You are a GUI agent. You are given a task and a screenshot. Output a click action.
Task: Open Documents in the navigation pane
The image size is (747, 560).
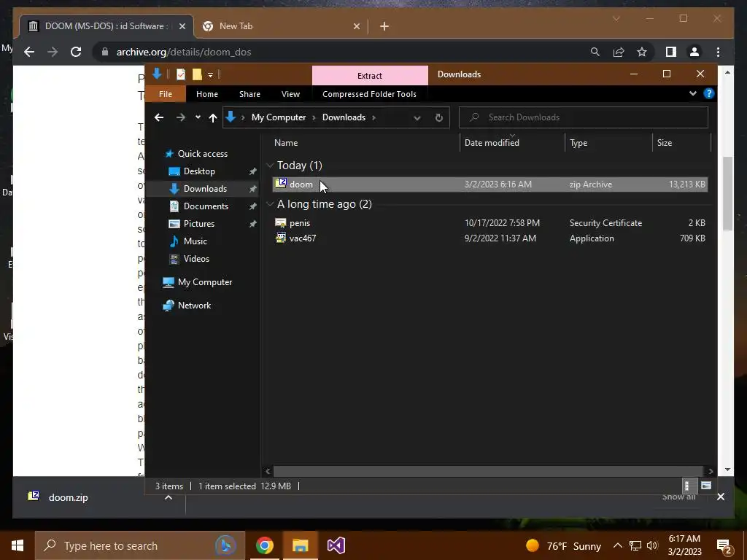[206, 206]
